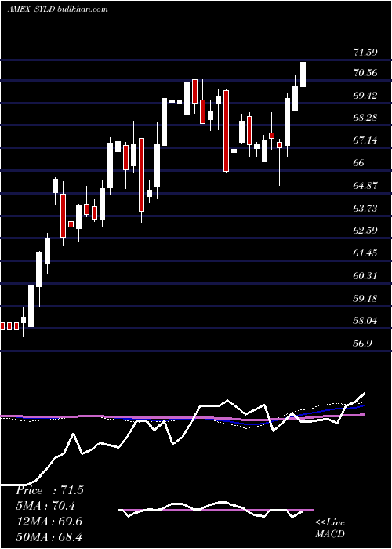
Task: Click the 5MA : 70.4 readout
Action: (x=45, y=506)
